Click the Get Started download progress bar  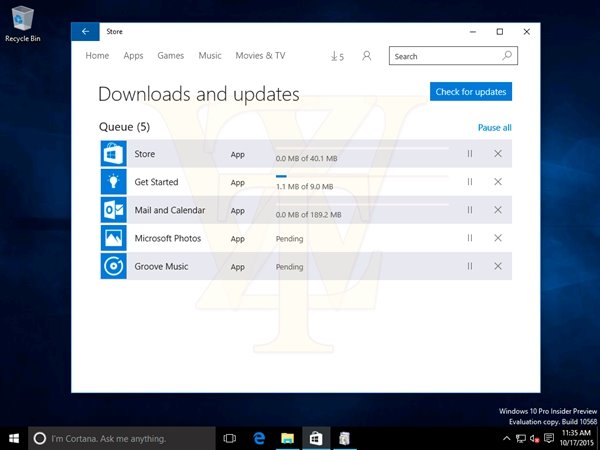pos(362,176)
